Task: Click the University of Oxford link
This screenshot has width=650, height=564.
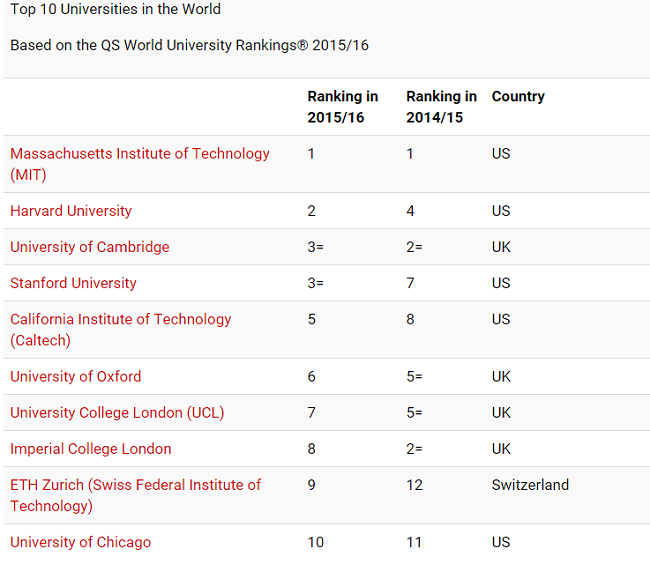Action: pyautogui.click(x=76, y=377)
